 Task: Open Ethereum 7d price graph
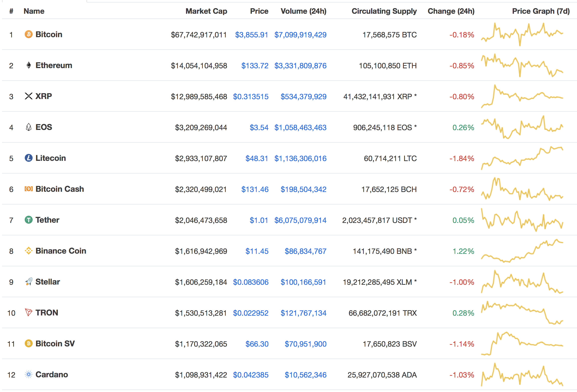tap(522, 65)
